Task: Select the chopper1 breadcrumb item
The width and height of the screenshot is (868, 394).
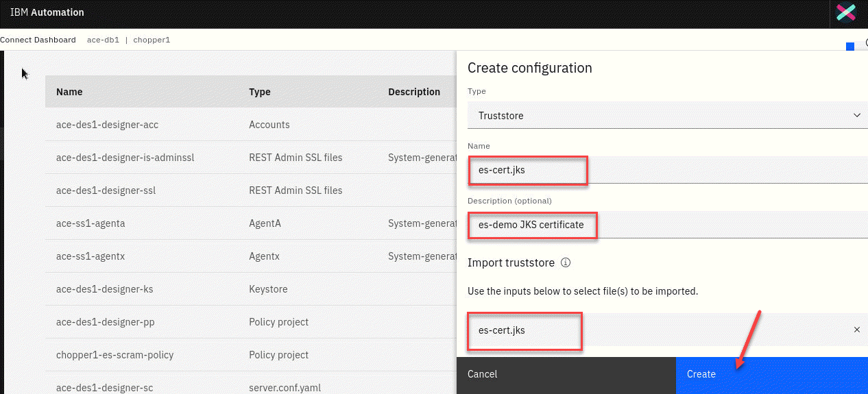Action: pos(152,40)
